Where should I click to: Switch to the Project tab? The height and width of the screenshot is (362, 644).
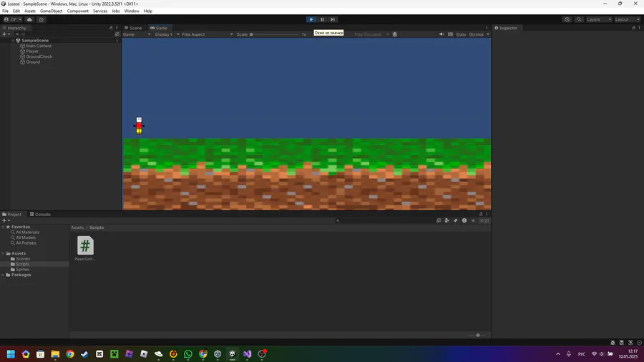(x=11, y=214)
